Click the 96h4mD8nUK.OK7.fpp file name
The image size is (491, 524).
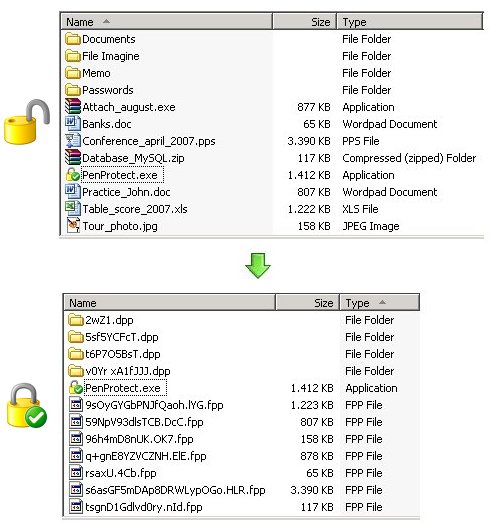(139, 439)
